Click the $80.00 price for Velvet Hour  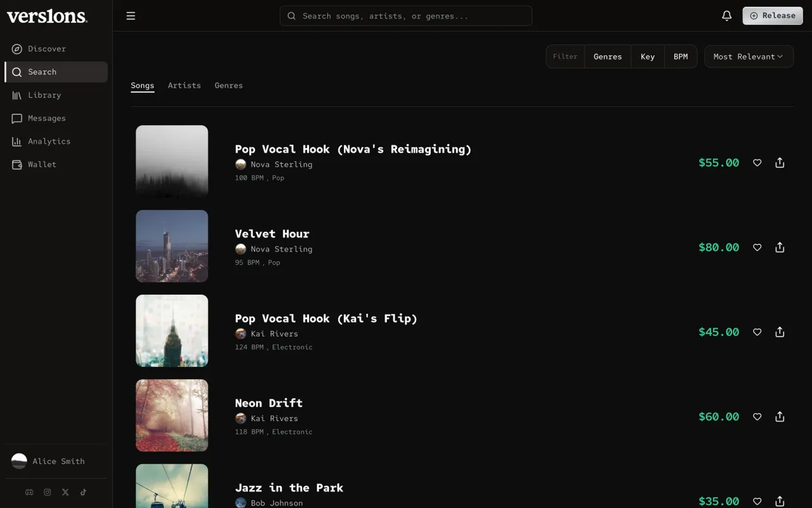[719, 247]
